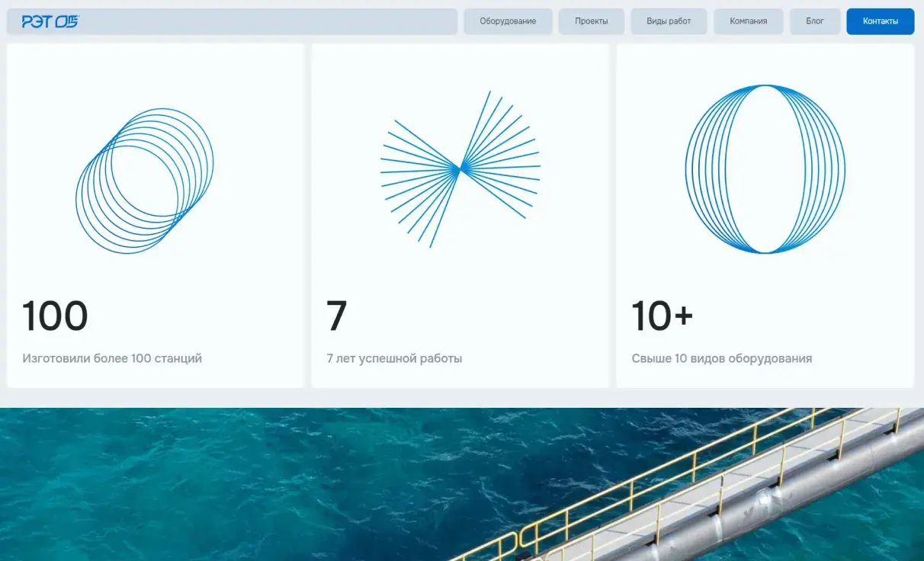This screenshot has height=561, width=924.
Task: Go to the Проекты section
Action: pos(592,21)
